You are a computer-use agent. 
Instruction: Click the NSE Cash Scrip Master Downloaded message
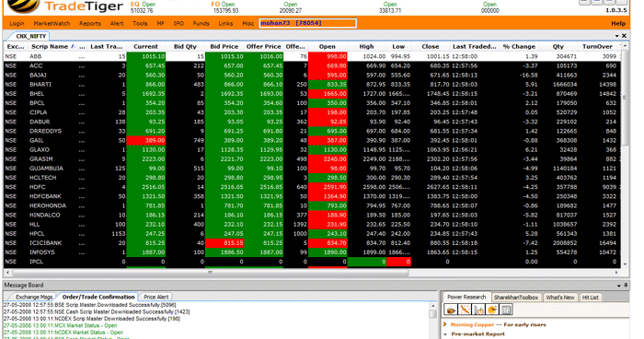pos(97,312)
